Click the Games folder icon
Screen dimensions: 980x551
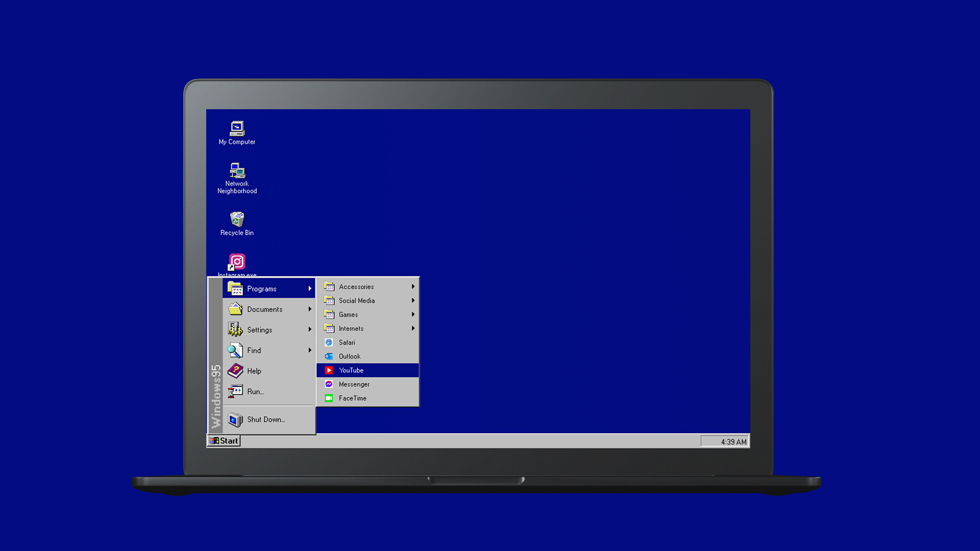click(x=329, y=314)
